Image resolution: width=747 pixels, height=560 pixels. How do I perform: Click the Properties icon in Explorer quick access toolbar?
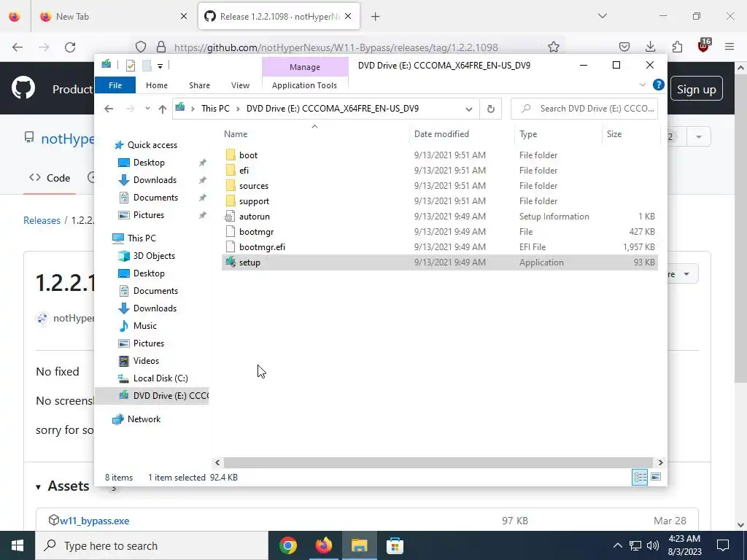(130, 66)
